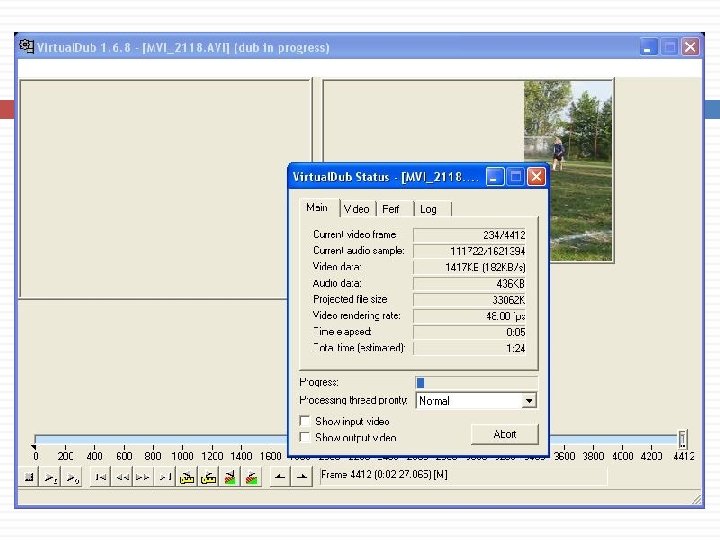This screenshot has width=720, height=540.
Task: Click the dub Progress bar
Action: click(476, 382)
